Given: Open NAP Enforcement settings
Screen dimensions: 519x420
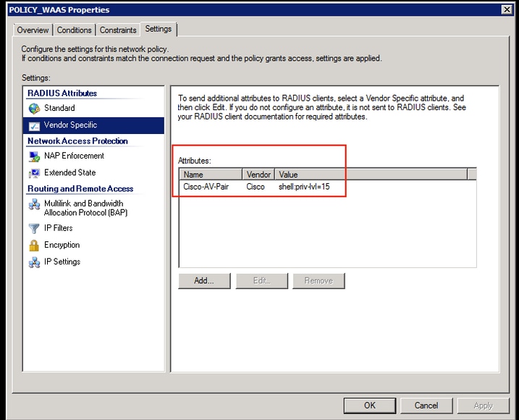Looking at the screenshot, I should pos(93,156).
